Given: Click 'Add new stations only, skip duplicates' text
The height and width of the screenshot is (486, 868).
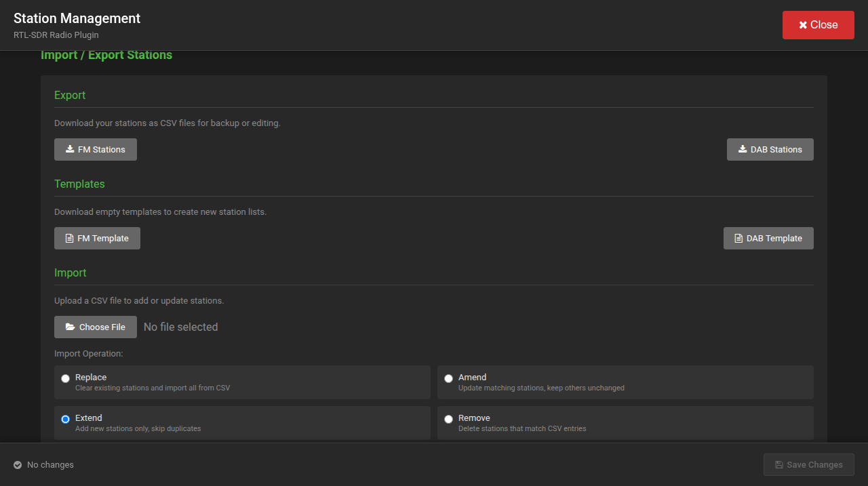Looking at the screenshot, I should (x=138, y=429).
